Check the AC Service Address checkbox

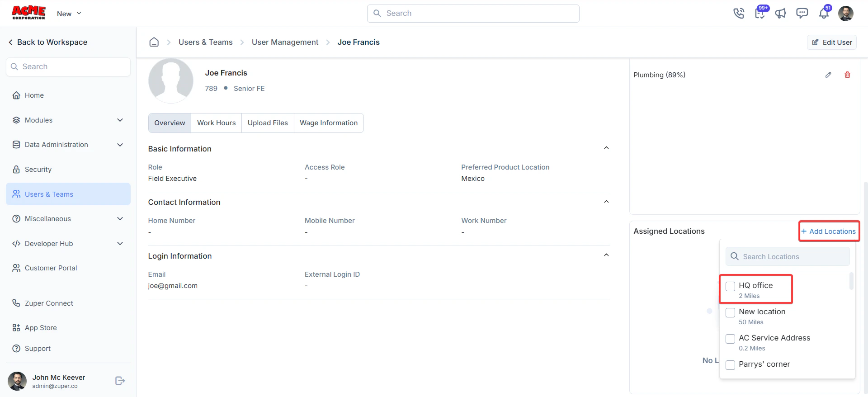pyautogui.click(x=730, y=339)
